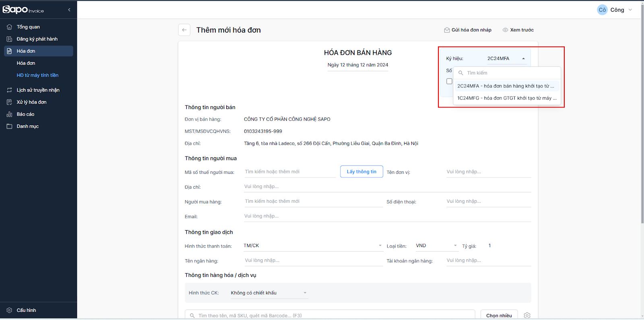Open the Hình thức CK discount dropdown
The height and width of the screenshot is (320, 644).
[x=269, y=293]
